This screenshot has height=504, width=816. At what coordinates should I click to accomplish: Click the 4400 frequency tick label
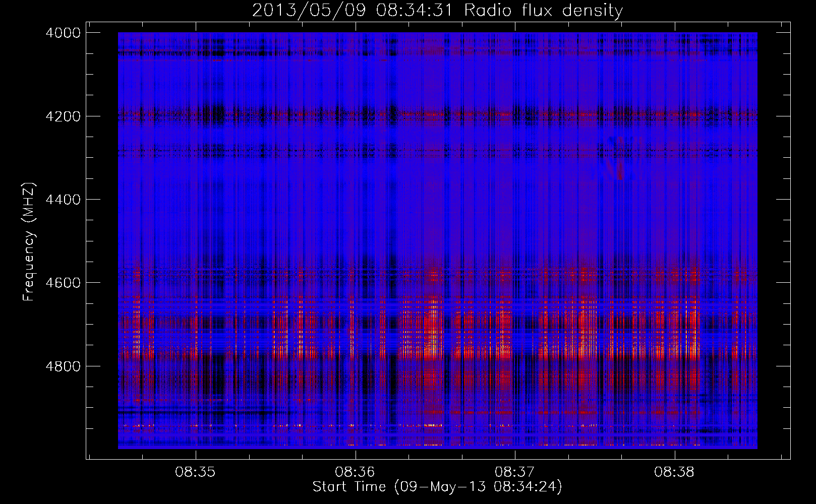[63, 200]
